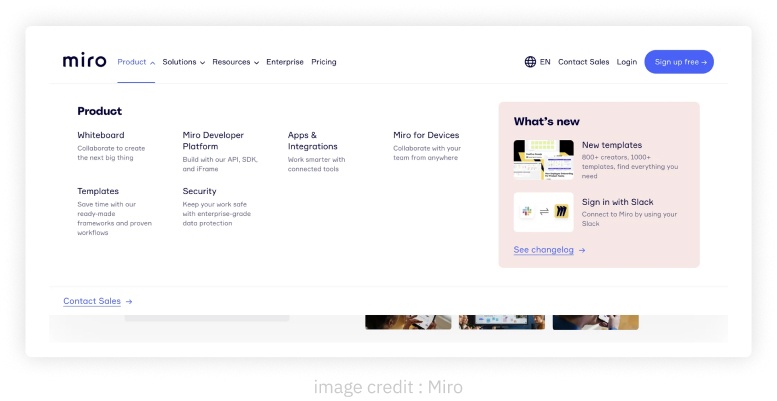Open the Security product link
777x401 pixels.
(199, 191)
